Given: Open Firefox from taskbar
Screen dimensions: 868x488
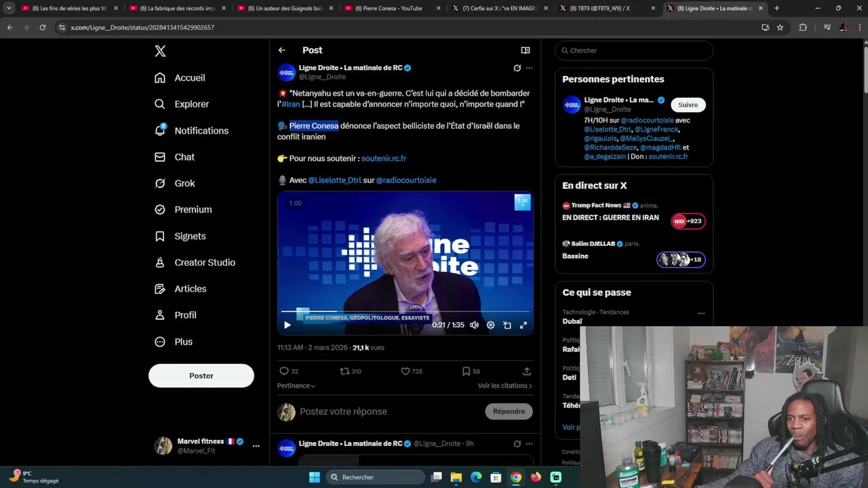Looking at the screenshot, I should click(536, 477).
